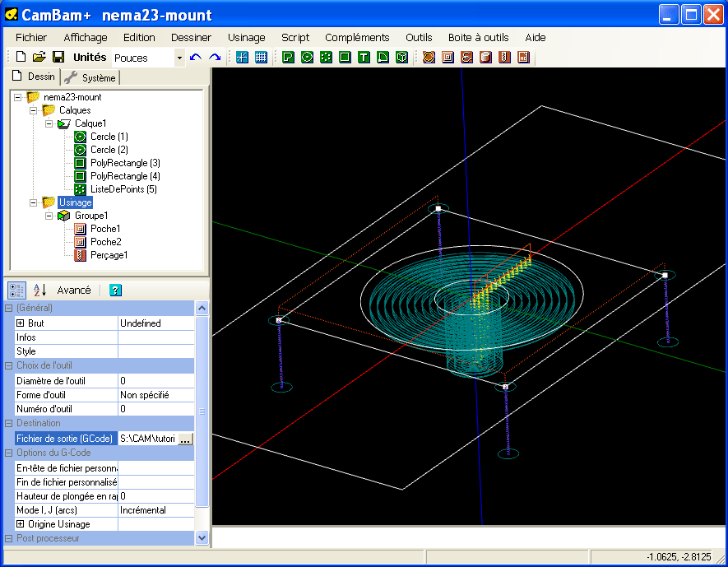
Task: Click the Numéro d'outil value field
Action: pos(156,409)
